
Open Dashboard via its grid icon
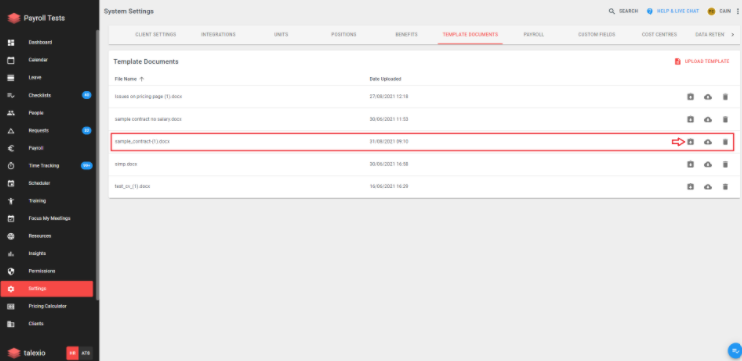pyautogui.click(x=11, y=43)
